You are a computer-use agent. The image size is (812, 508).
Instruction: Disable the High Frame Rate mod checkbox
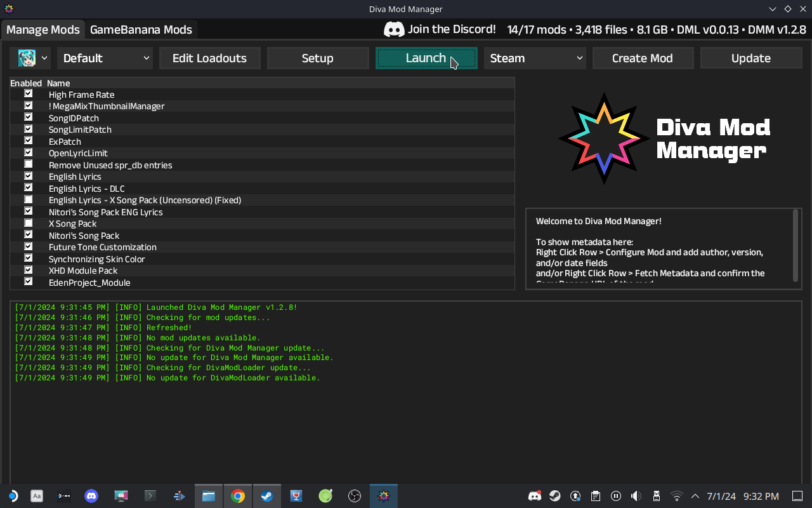coord(29,94)
